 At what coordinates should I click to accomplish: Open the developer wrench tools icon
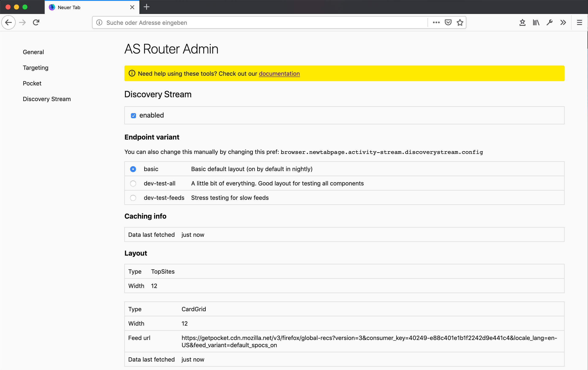(549, 22)
